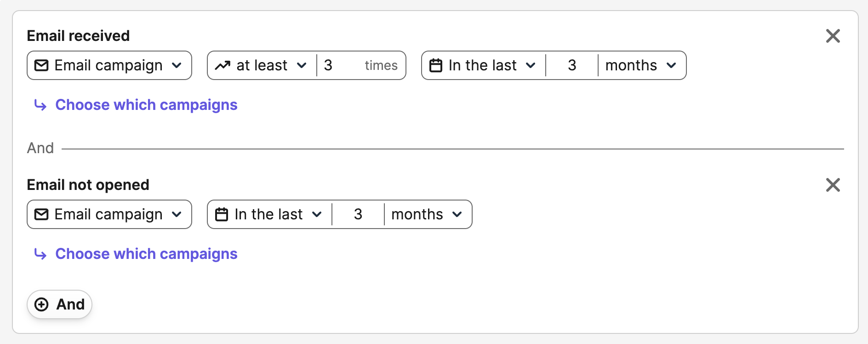Change months unit for Email not opened
Viewport: 868px width, 344px height.
tap(426, 214)
